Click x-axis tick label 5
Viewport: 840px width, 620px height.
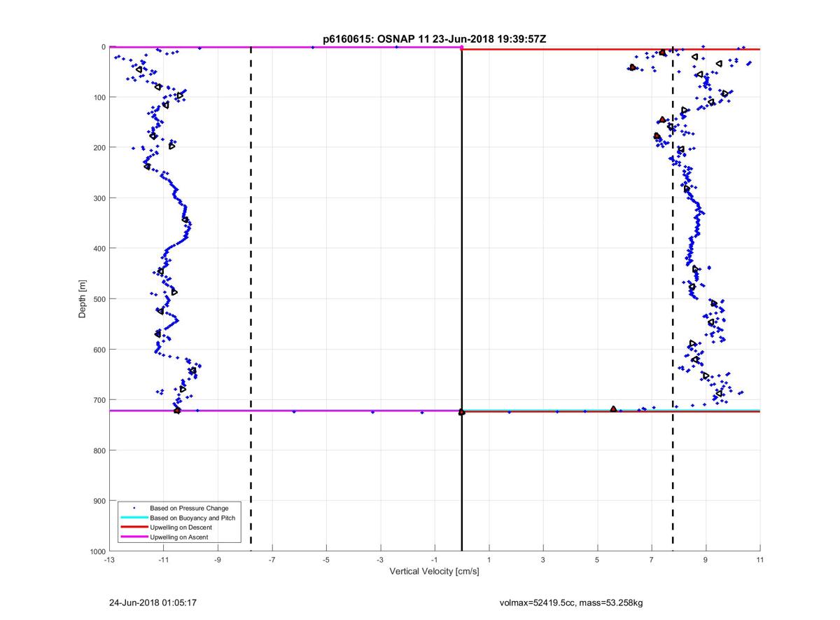[597, 560]
